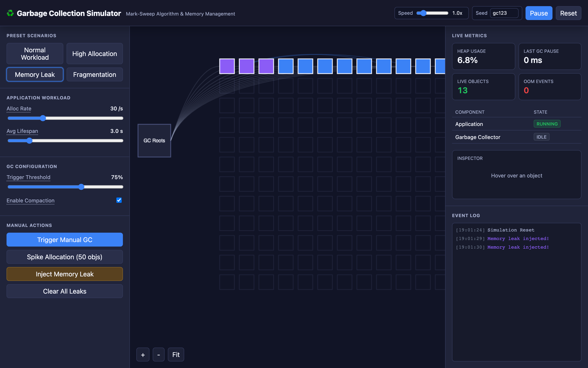Click the Garbage Collection Simulator title
The width and height of the screenshot is (588, 368).
[69, 13]
